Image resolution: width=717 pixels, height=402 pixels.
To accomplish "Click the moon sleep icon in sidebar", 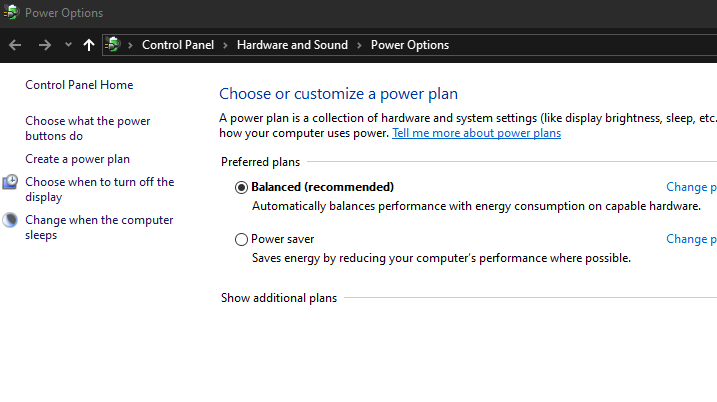I will tap(10, 220).
